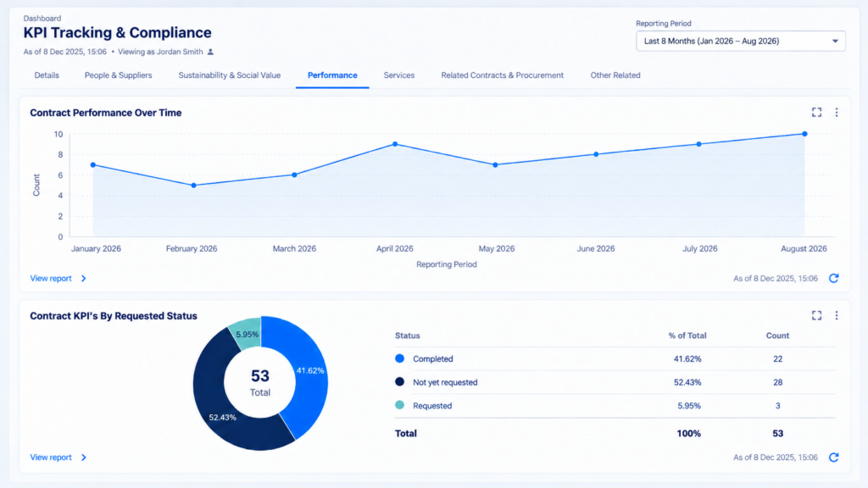
Task: Expand the Contract Performance chart to fullscreen
Action: pyautogui.click(x=816, y=113)
